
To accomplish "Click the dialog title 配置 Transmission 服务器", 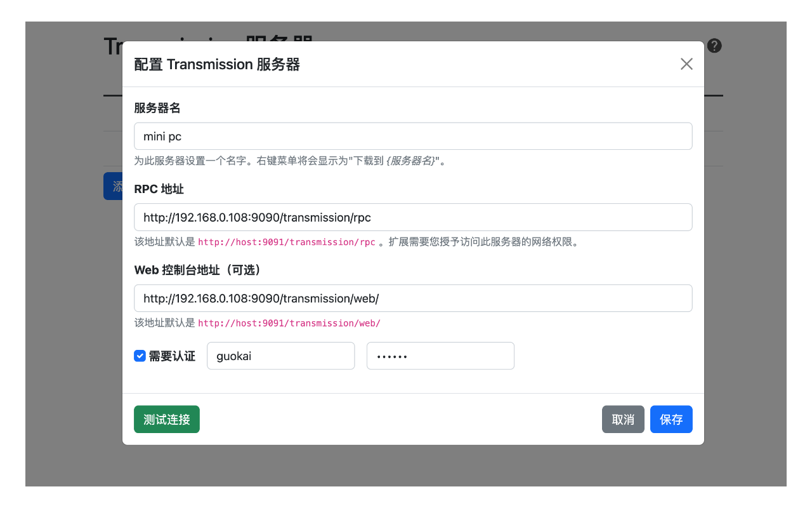I will coord(217,64).
